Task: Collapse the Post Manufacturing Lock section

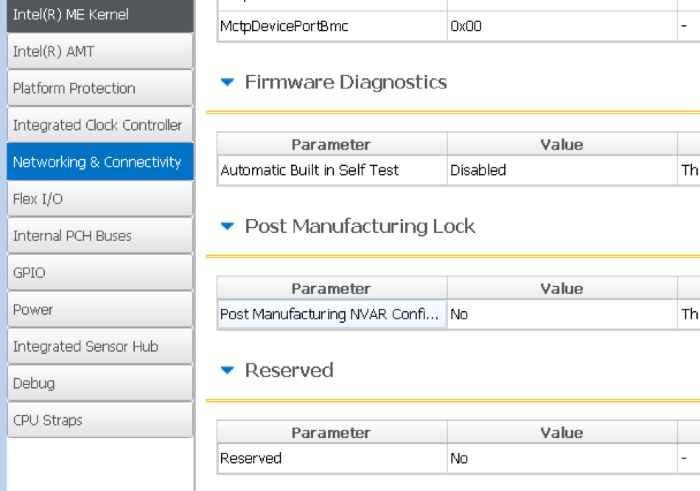Action: click(x=227, y=226)
